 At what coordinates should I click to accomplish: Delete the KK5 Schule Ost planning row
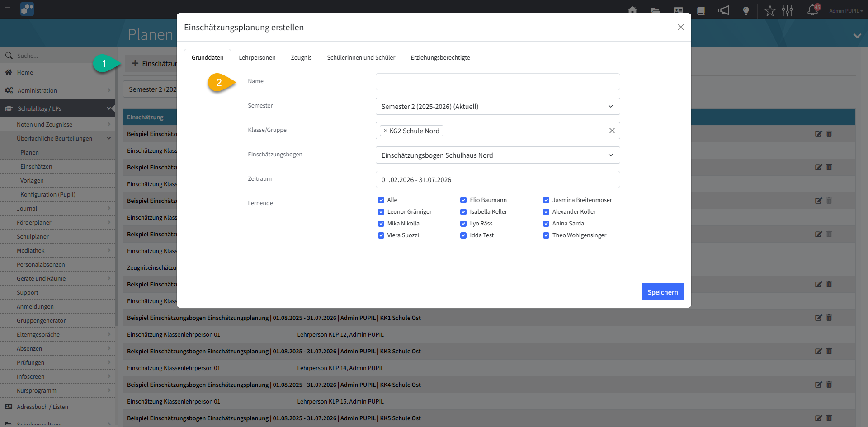click(x=829, y=418)
